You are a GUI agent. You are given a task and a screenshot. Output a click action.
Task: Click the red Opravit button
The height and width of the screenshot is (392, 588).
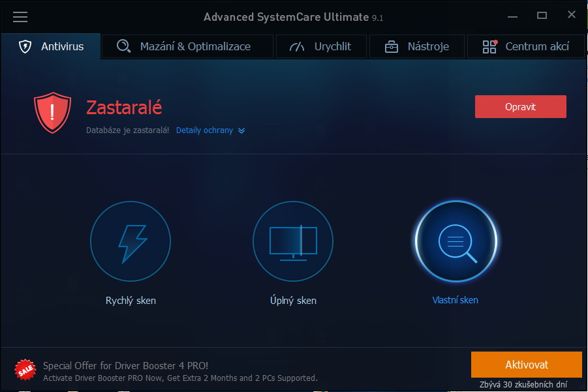[x=521, y=107]
